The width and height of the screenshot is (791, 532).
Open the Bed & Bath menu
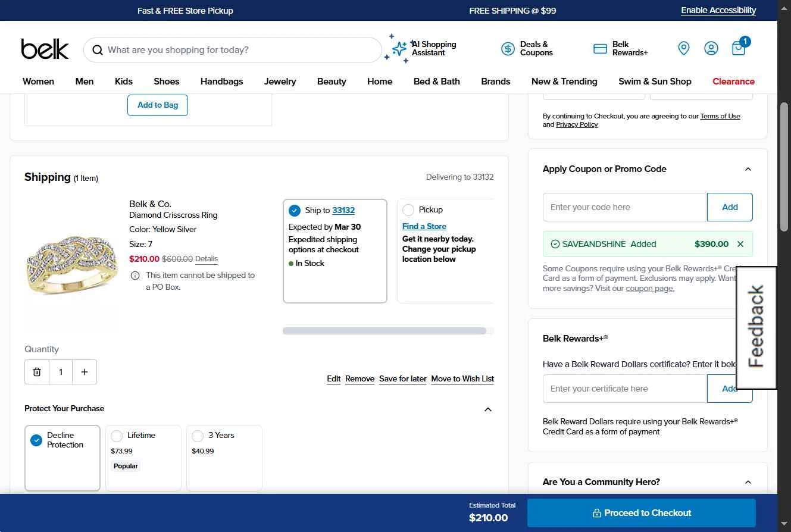437,82
